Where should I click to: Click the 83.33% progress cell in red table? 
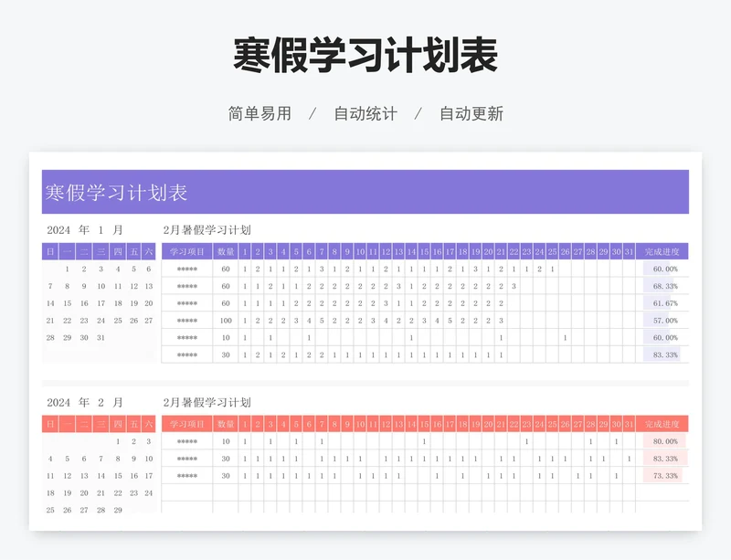point(662,459)
